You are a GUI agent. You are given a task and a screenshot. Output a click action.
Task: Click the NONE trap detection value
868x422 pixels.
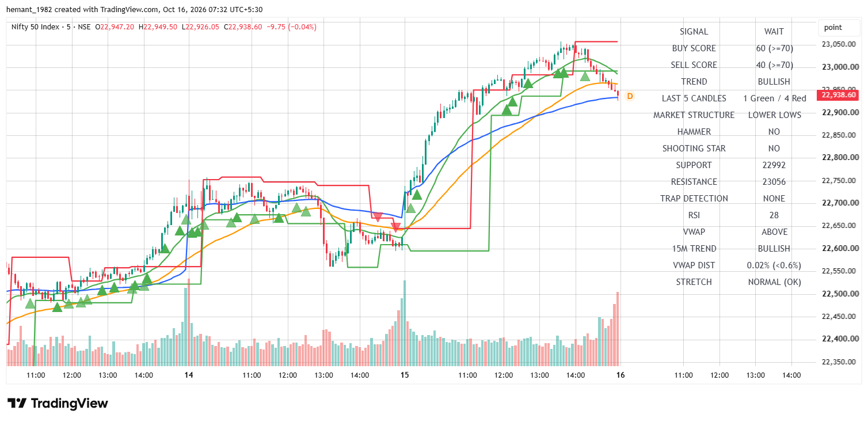774,199
